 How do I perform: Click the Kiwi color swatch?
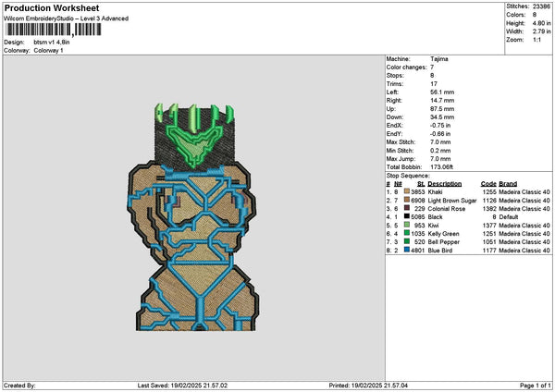(407, 225)
